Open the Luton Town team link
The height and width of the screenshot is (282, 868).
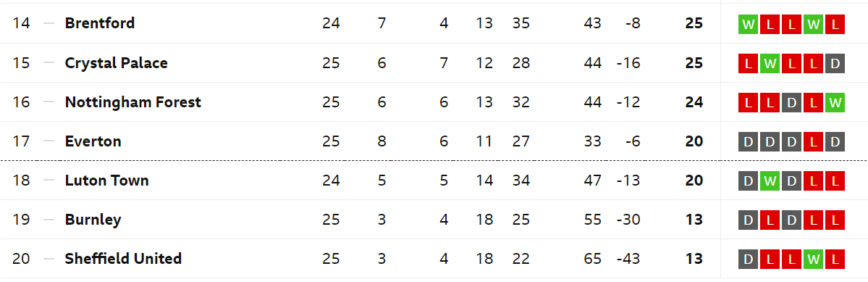107,181
